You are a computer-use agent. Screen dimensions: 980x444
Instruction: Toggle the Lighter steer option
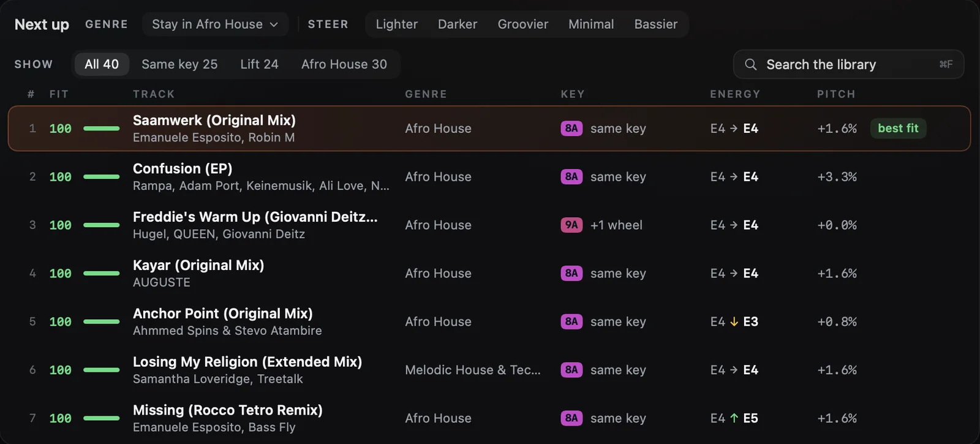(x=396, y=24)
